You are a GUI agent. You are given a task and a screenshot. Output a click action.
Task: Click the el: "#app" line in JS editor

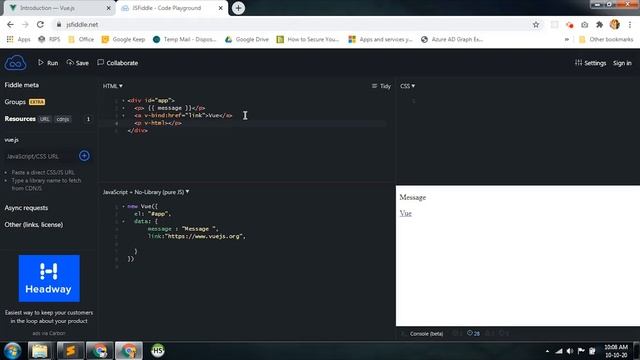point(152,213)
